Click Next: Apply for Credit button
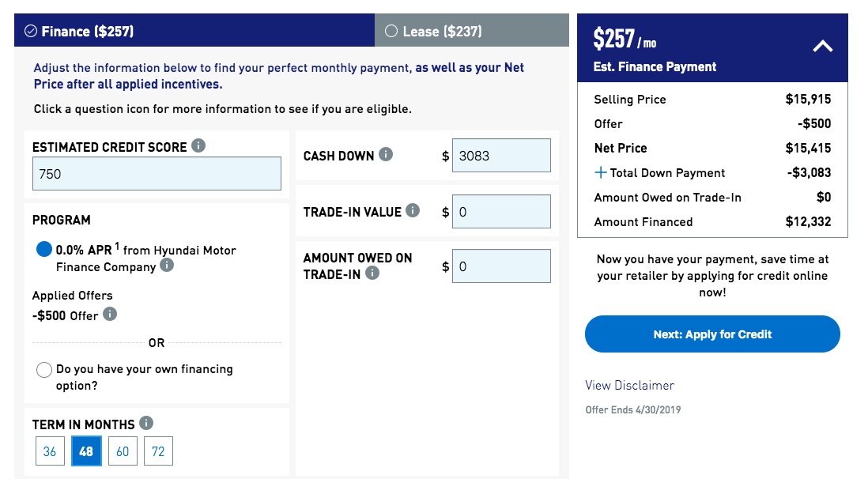 click(x=712, y=334)
